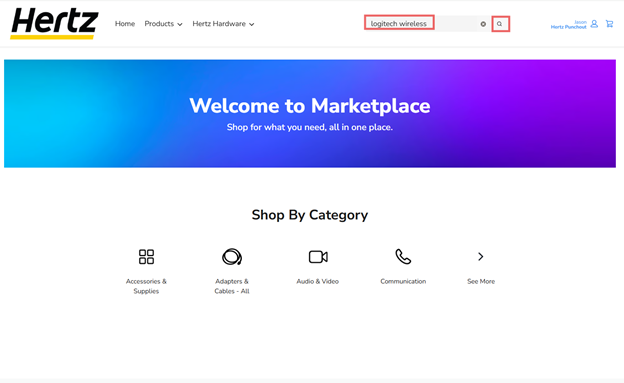Click the Welcome to Marketplace banner heading

[310, 106]
